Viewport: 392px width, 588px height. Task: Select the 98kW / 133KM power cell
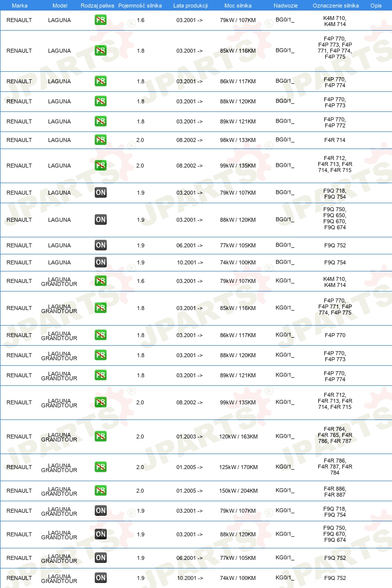tap(238, 140)
